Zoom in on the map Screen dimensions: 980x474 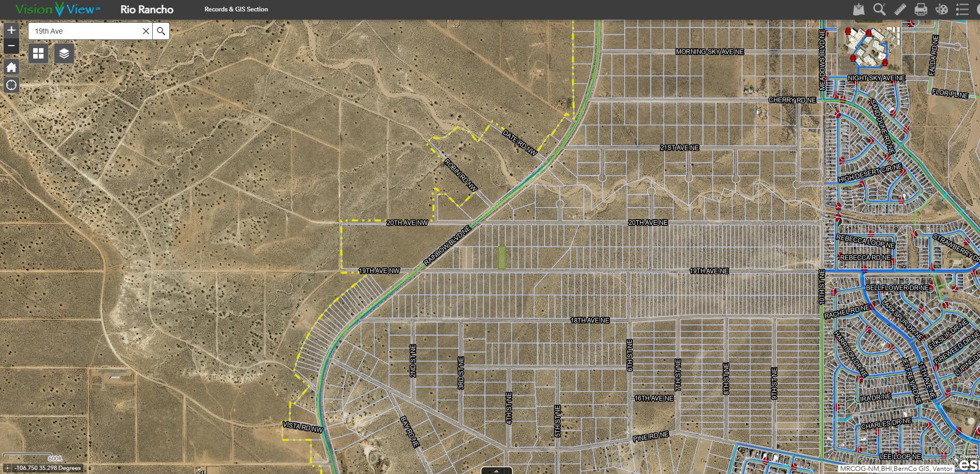pyautogui.click(x=11, y=30)
